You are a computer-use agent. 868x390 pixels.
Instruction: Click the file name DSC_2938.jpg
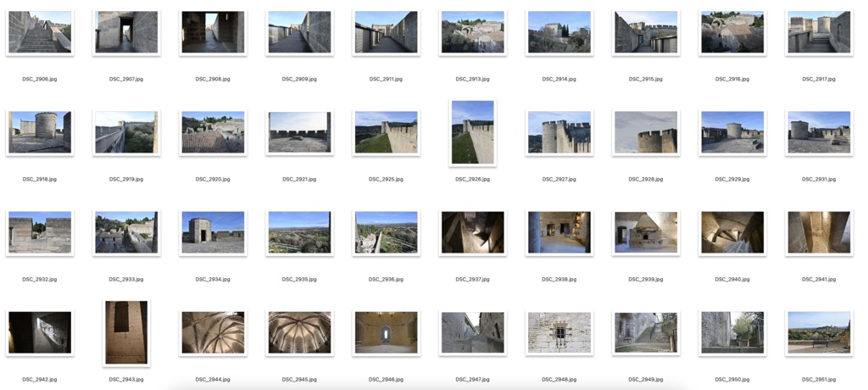coord(559,280)
